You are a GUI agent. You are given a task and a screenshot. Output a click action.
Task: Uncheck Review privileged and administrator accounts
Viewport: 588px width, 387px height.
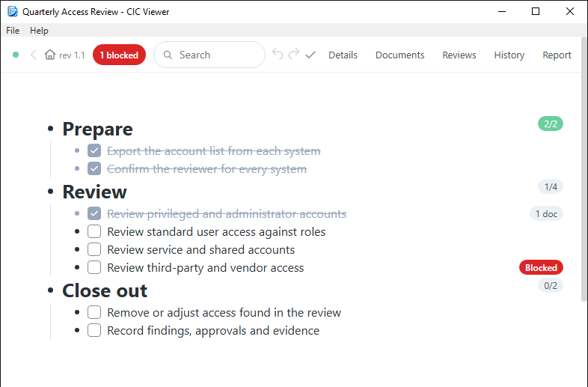click(x=94, y=213)
